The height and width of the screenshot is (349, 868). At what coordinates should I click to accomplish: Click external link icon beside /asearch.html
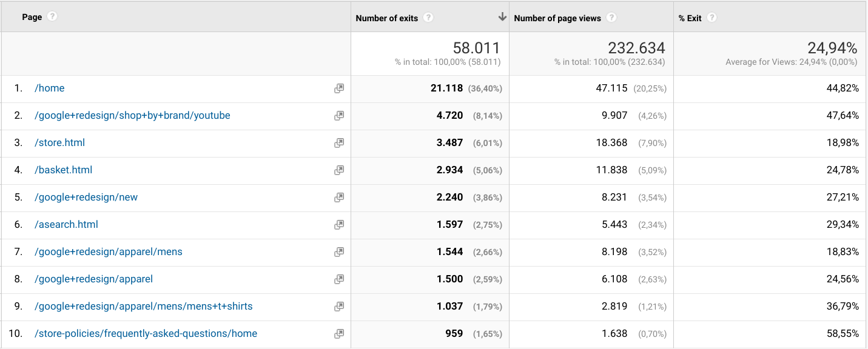pos(339,225)
